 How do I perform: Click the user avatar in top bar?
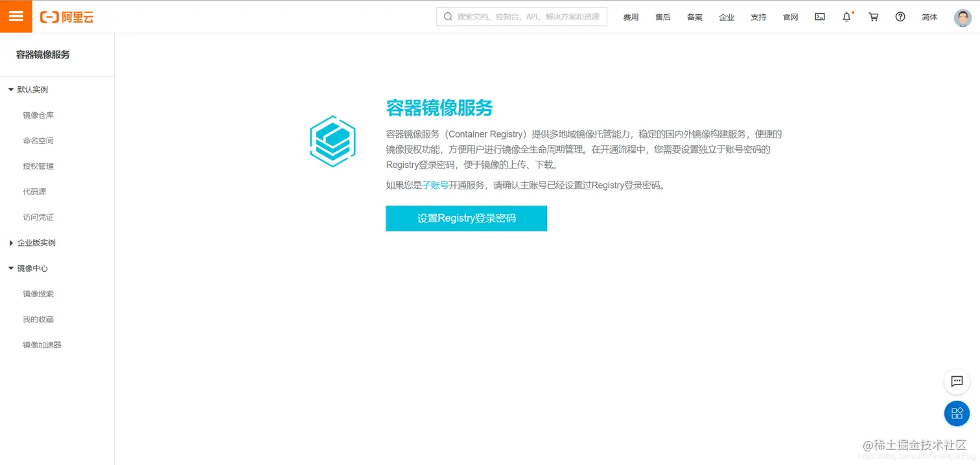click(962, 18)
